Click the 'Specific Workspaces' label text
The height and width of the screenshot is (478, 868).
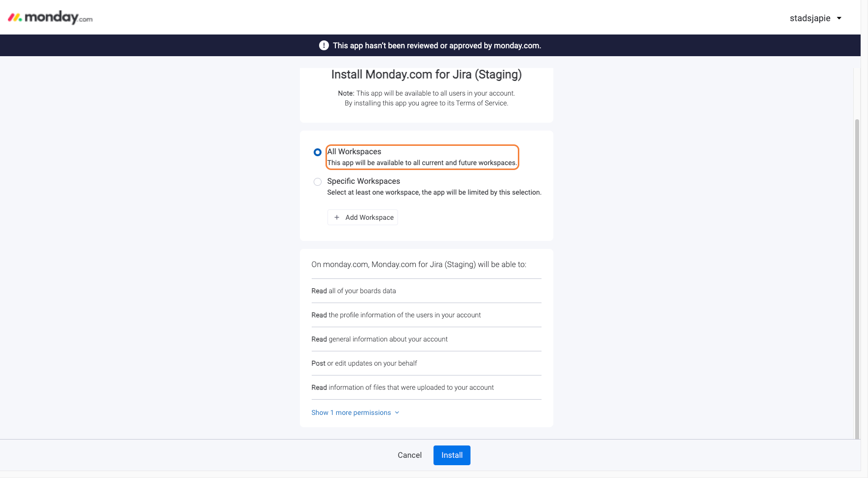[363, 181]
